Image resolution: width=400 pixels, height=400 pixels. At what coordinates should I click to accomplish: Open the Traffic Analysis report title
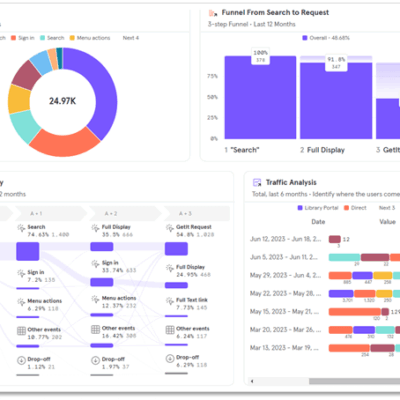click(291, 182)
